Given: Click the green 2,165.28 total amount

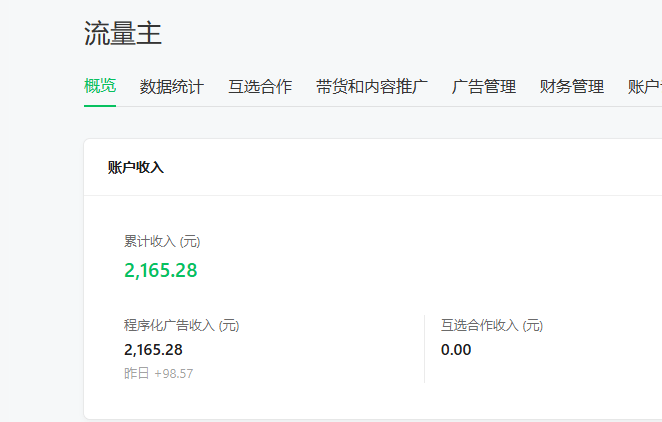Looking at the screenshot, I should point(160,270).
